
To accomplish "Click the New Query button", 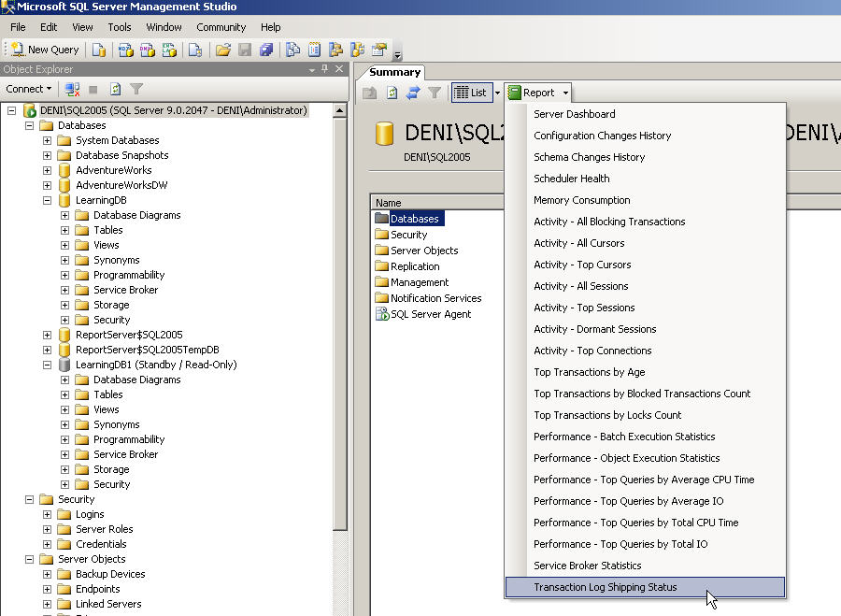I will point(46,50).
